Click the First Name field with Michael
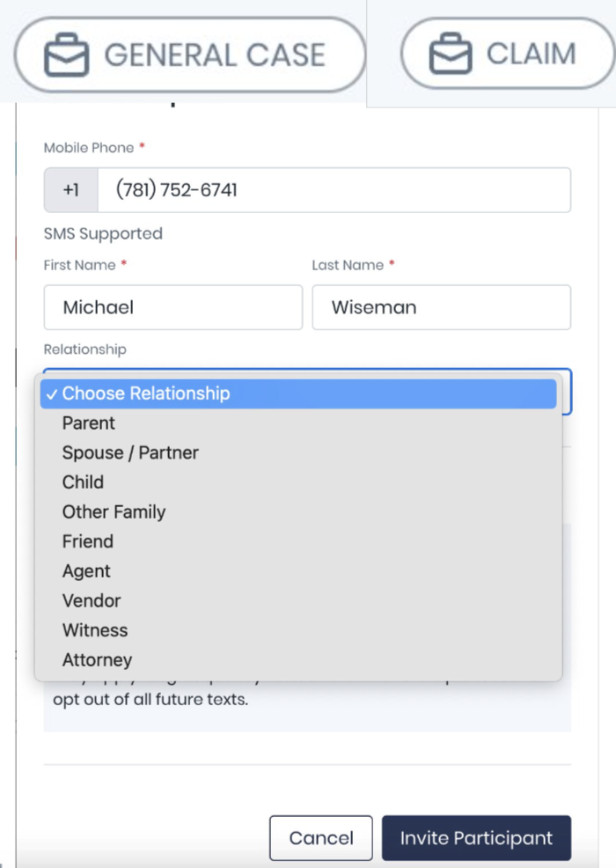The image size is (616, 868). tap(172, 307)
